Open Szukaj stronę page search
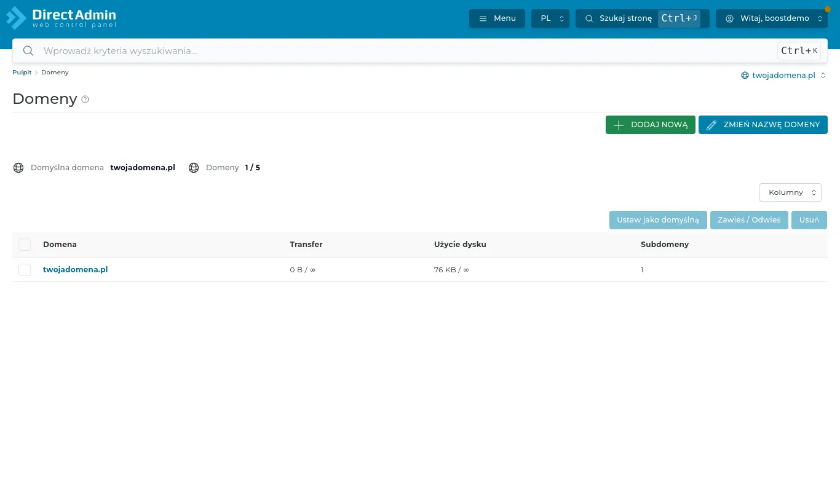The width and height of the screenshot is (840, 504). point(643,18)
